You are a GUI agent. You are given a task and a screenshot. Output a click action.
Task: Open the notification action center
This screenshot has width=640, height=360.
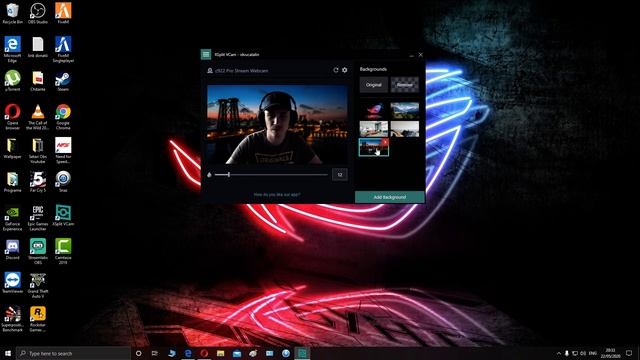[629, 353]
